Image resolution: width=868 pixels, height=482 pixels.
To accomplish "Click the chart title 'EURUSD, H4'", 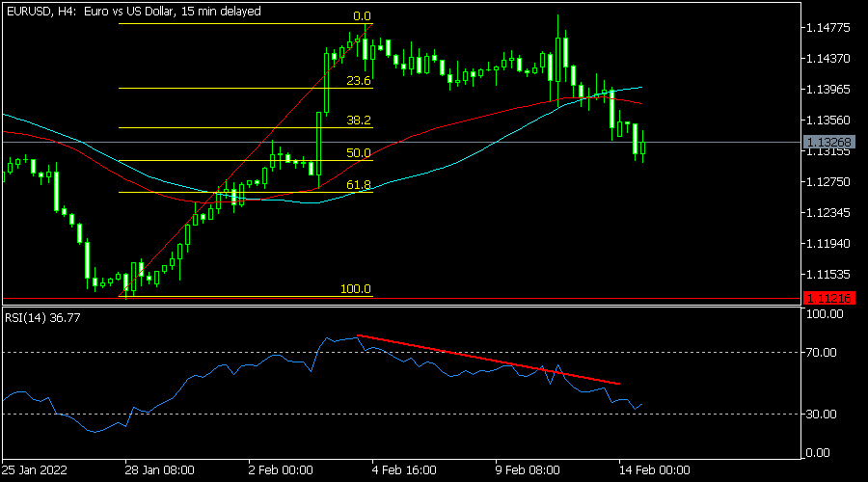I will (x=41, y=11).
